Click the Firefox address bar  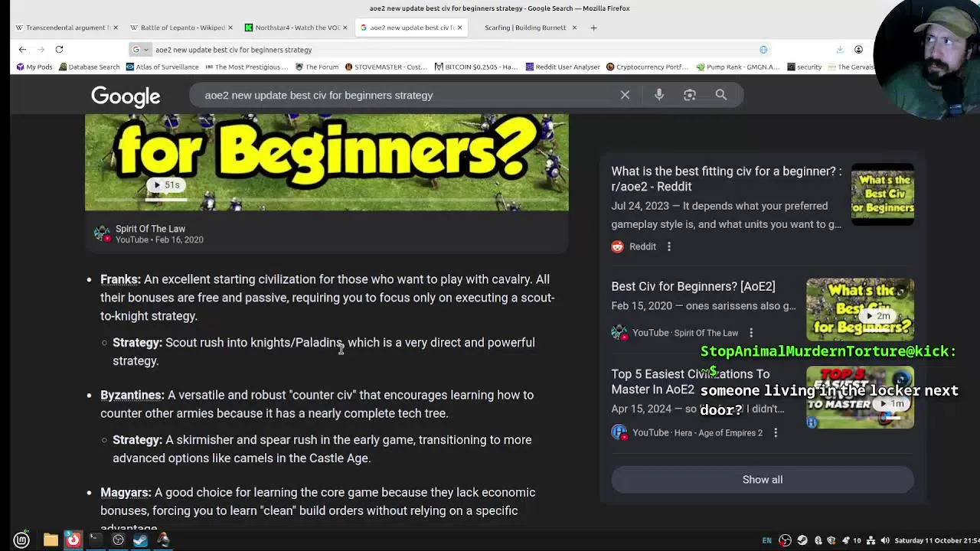click(x=452, y=50)
